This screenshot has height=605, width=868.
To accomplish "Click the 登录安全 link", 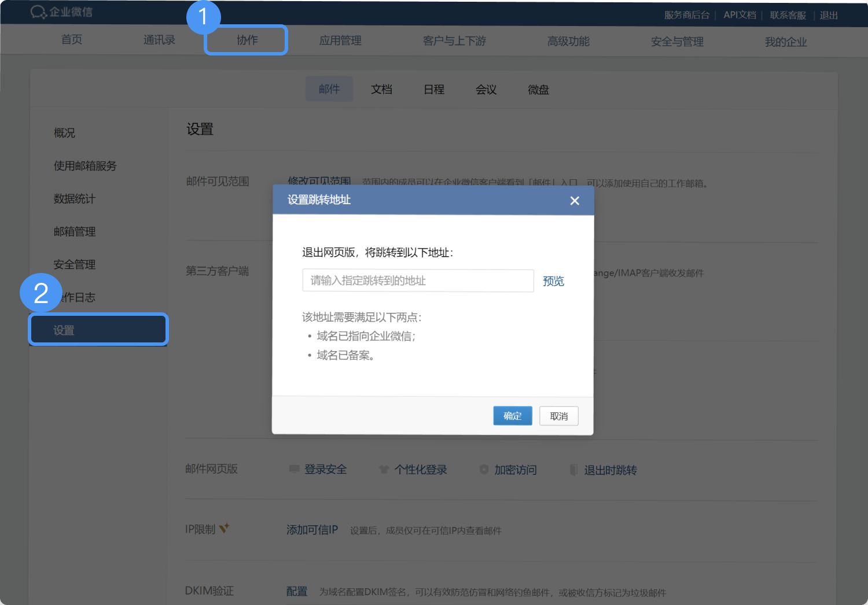I will (x=326, y=470).
